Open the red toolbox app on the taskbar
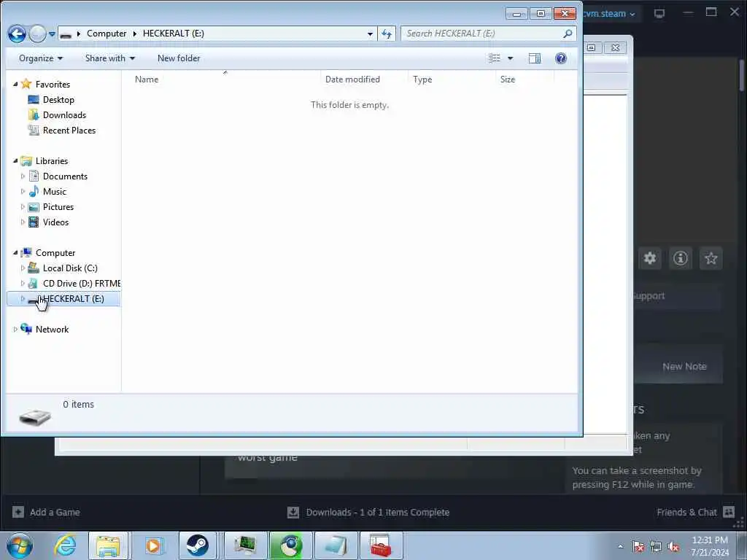Screen dimensions: 747x560 (381, 545)
